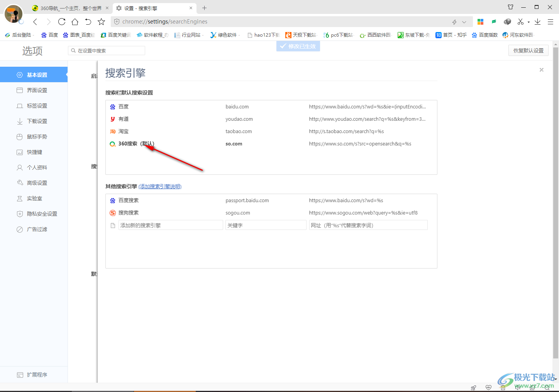Click the user avatar picture

(x=14, y=14)
